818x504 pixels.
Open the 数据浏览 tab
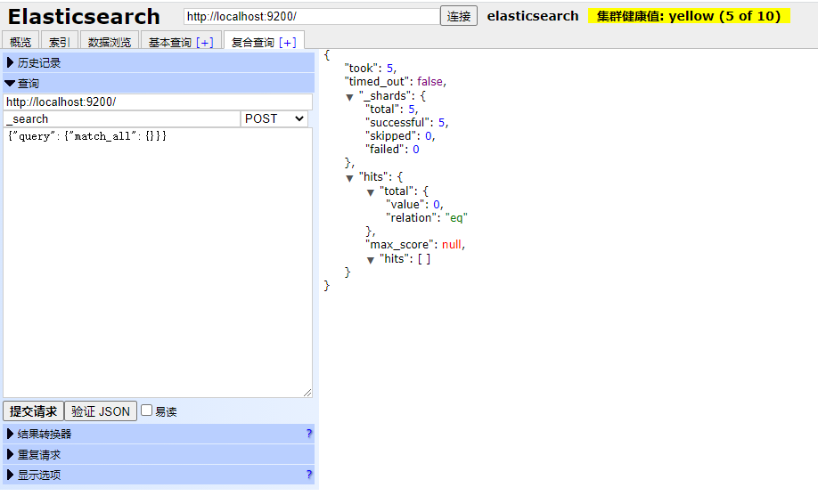109,42
